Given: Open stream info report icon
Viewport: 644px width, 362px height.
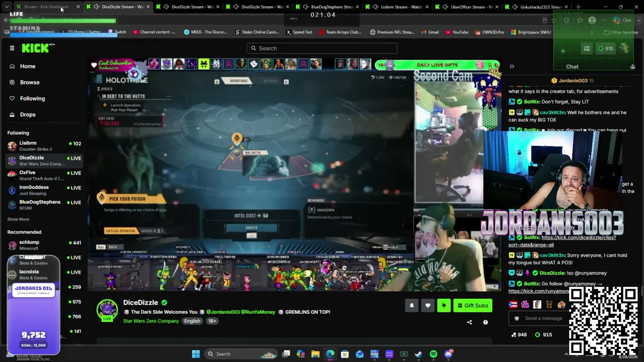Looking at the screenshot, I should (x=486, y=322).
